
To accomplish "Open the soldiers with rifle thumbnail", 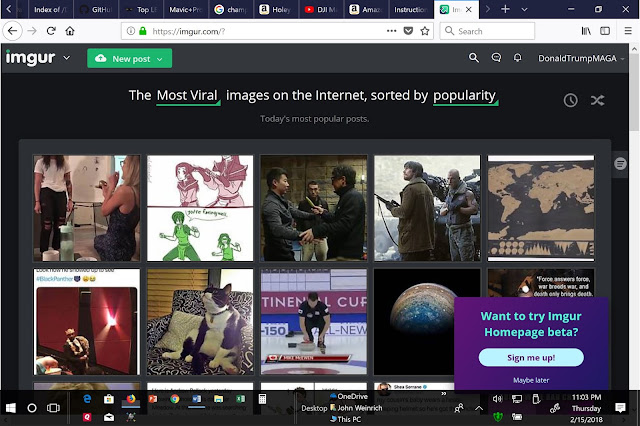I will coord(427,208).
